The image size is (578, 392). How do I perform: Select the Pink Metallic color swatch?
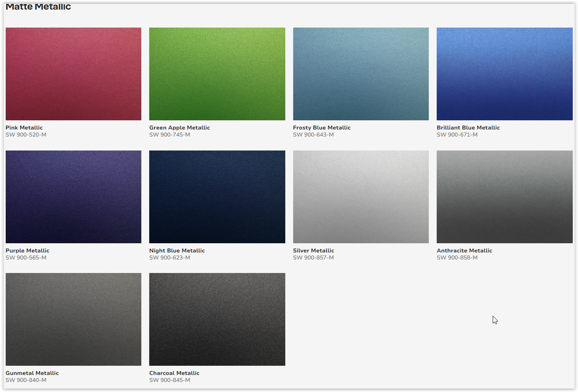click(74, 74)
